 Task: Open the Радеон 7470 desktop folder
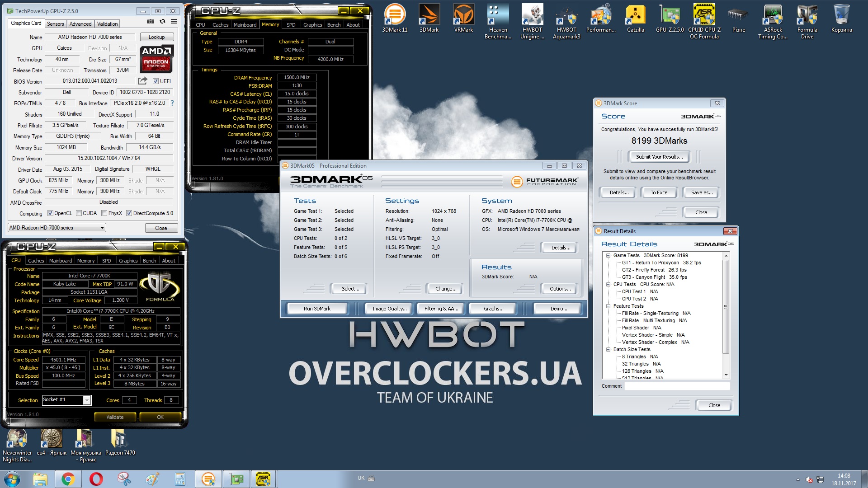(x=120, y=442)
